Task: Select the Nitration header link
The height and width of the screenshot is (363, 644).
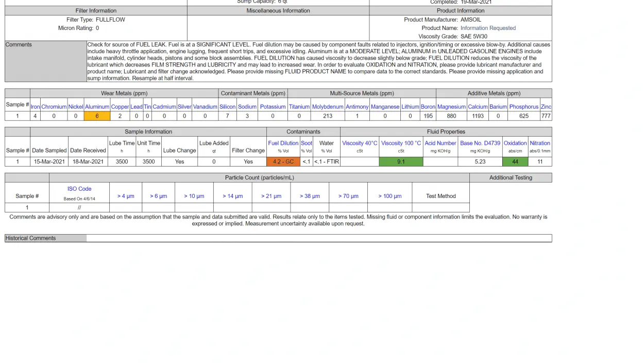Action: 540,143
